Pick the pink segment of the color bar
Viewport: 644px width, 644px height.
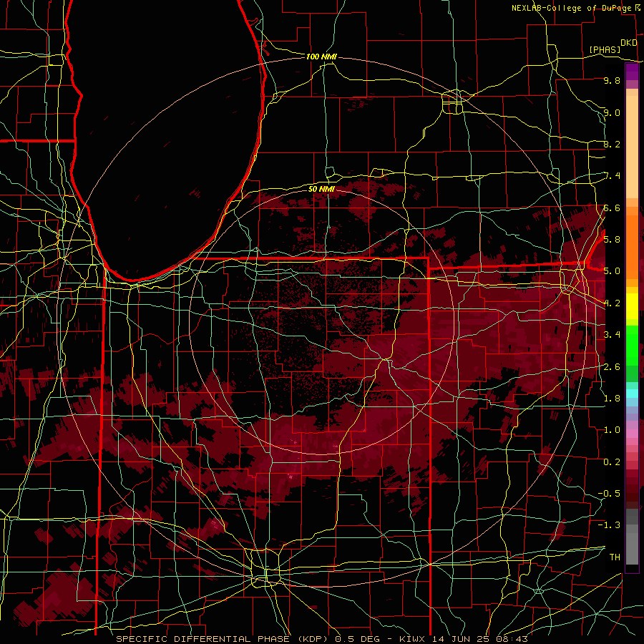[632, 434]
